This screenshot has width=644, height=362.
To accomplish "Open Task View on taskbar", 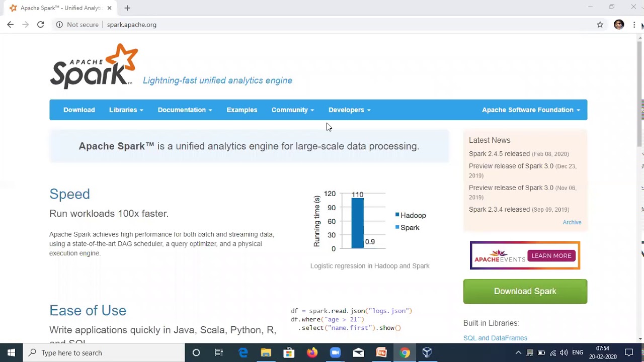I will 219,352.
